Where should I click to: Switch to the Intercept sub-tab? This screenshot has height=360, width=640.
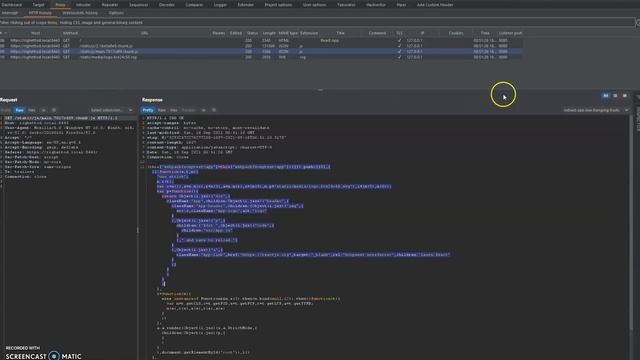(x=10, y=13)
